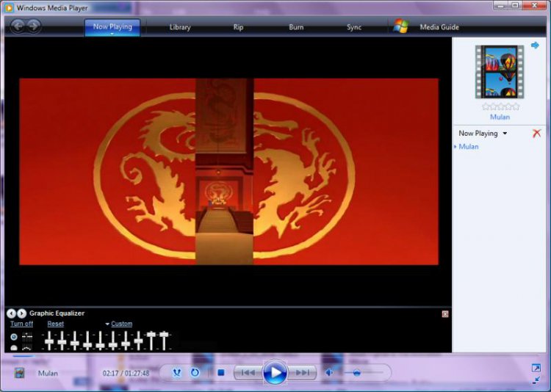Click the seek bar progress indicator
The image size is (551, 392).
pyautogui.click(x=24, y=356)
